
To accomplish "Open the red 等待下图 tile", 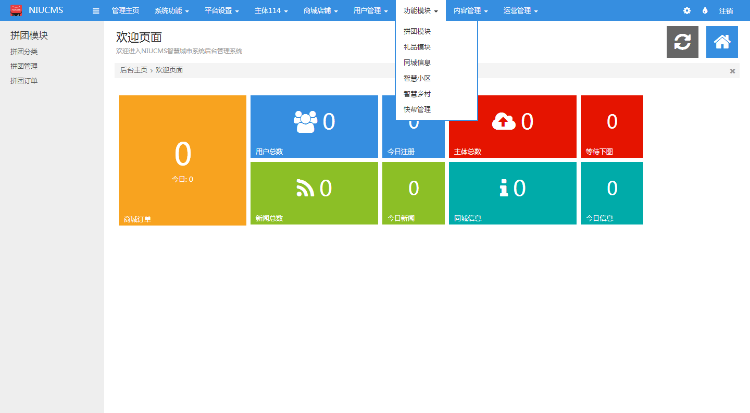I will (612, 126).
